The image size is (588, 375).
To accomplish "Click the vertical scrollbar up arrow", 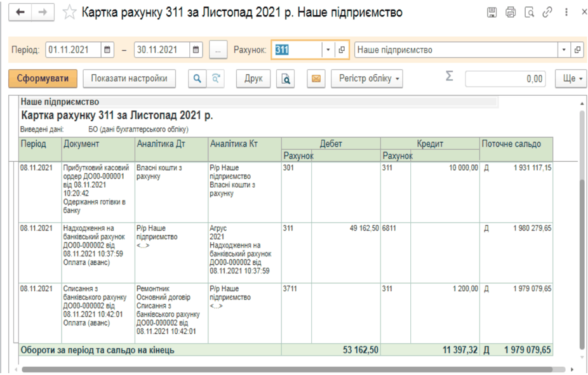I will [582, 103].
